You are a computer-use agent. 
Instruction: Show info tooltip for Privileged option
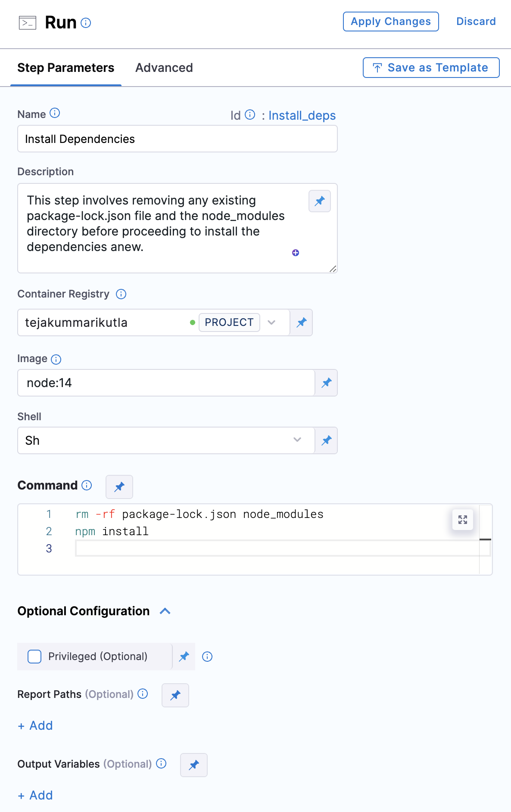click(207, 657)
